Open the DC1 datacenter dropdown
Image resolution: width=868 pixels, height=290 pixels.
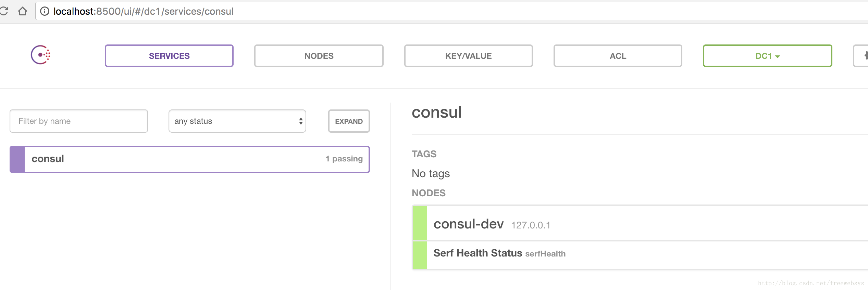(x=767, y=56)
